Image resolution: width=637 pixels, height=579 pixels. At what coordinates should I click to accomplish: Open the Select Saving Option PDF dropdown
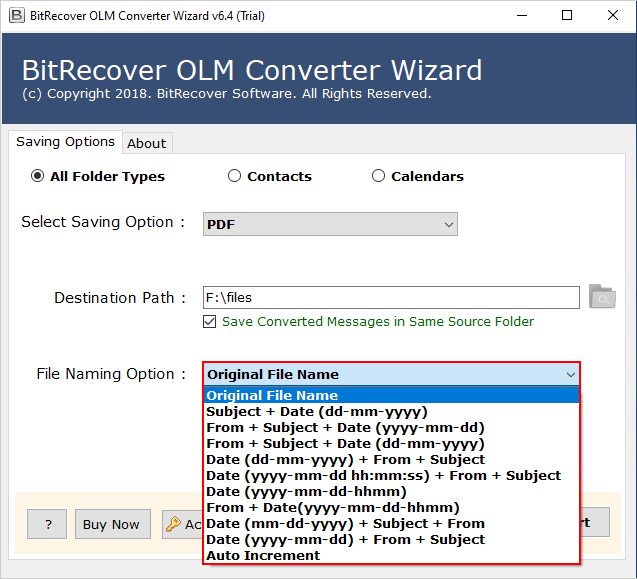330,224
